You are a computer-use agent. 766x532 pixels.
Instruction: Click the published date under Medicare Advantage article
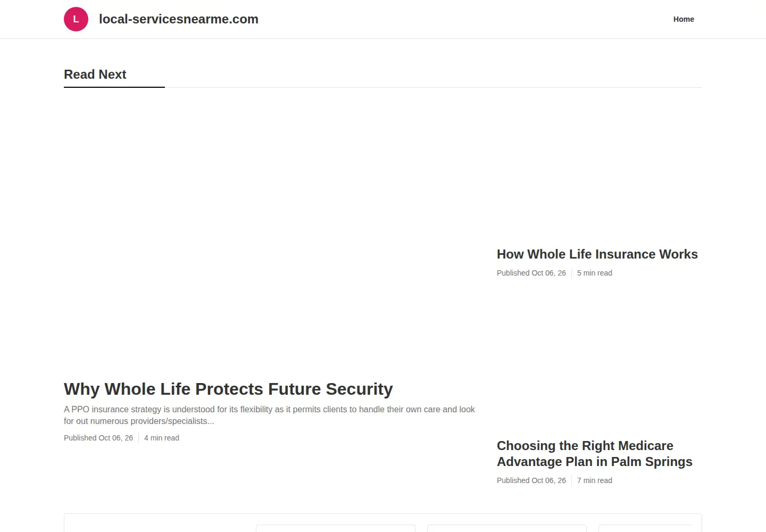531,480
